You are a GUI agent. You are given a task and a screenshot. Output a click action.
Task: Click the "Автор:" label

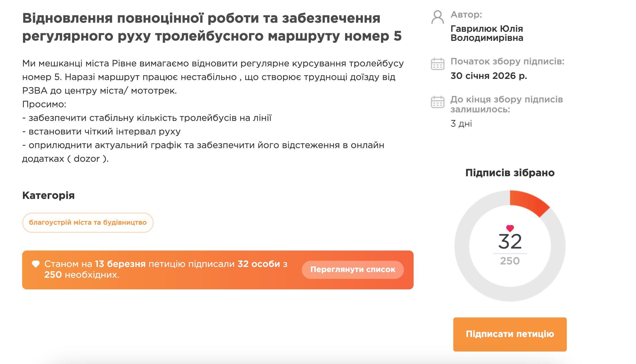(466, 14)
